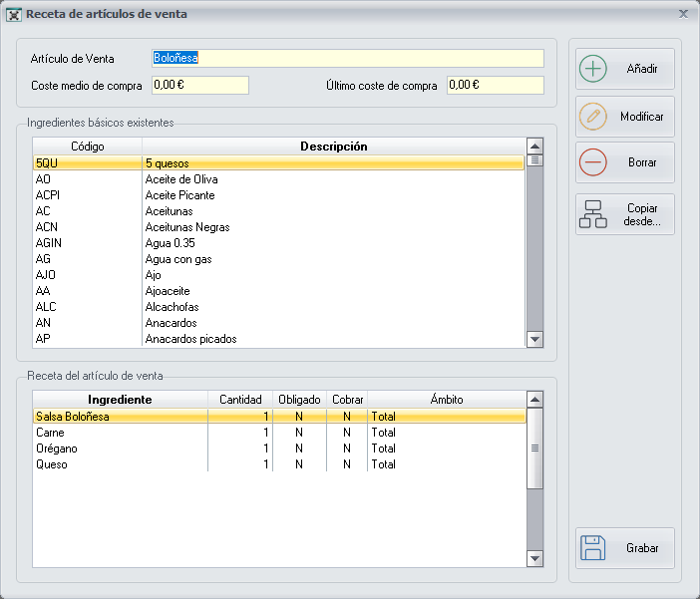Click the Último coste de compra field

point(495,86)
